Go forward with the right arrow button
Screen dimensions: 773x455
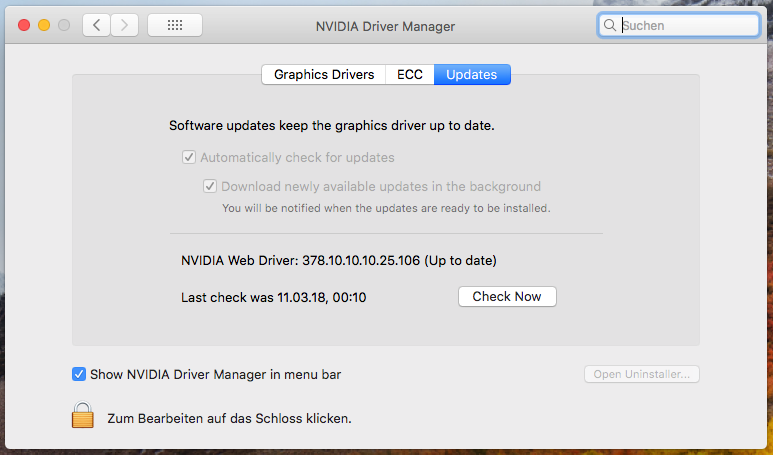(124, 25)
